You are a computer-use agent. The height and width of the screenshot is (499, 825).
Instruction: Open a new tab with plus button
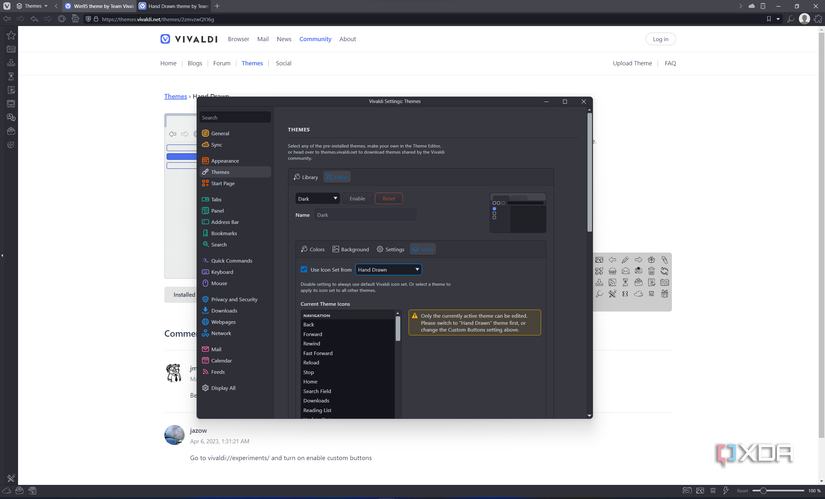(217, 6)
